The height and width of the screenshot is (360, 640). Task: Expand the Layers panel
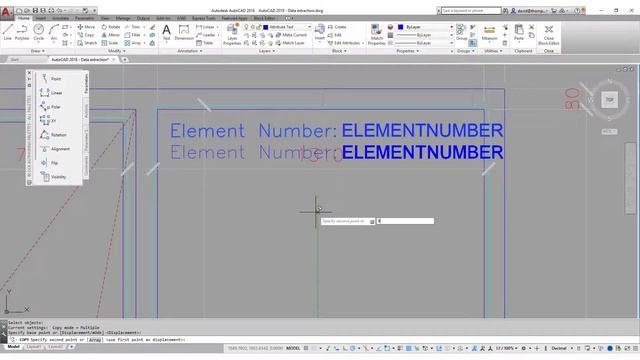point(267,51)
